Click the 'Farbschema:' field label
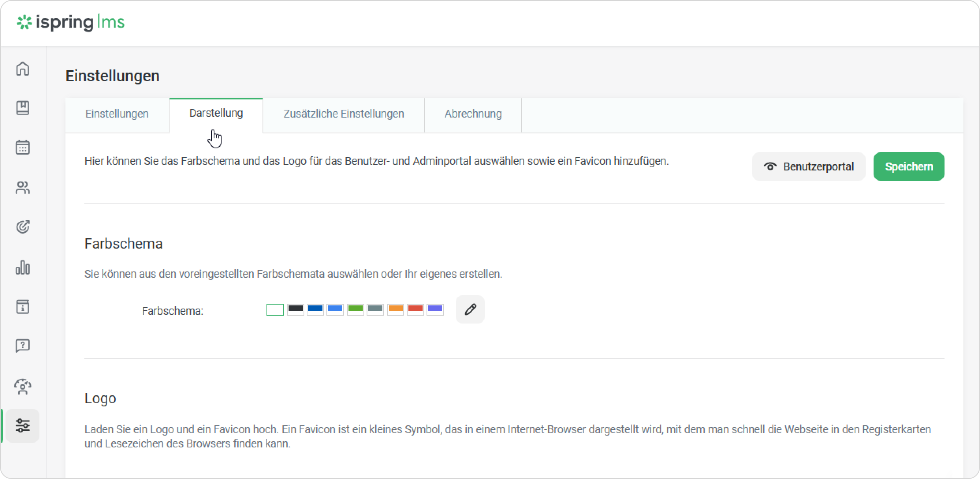This screenshot has height=479, width=980. point(172,311)
